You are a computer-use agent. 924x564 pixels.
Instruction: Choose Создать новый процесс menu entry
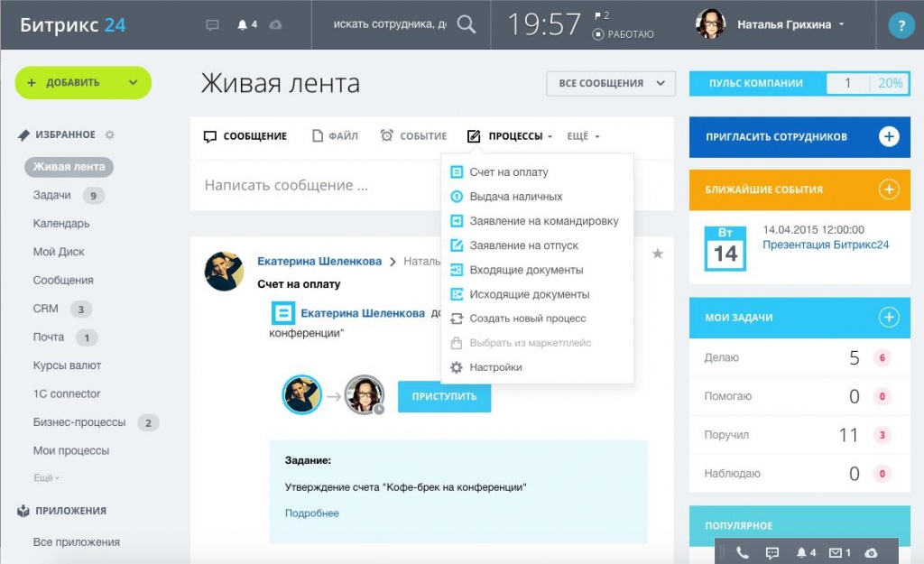(x=527, y=319)
